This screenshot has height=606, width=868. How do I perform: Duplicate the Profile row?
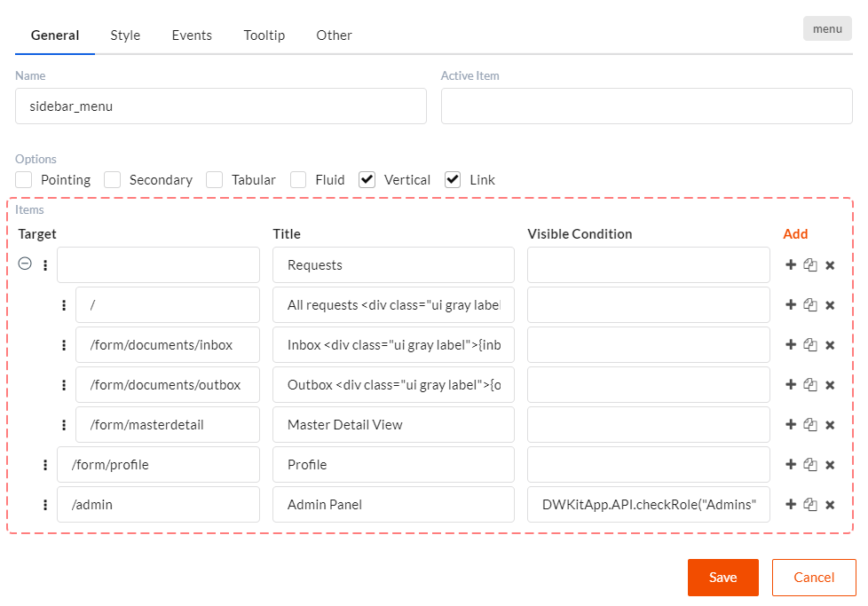(810, 464)
